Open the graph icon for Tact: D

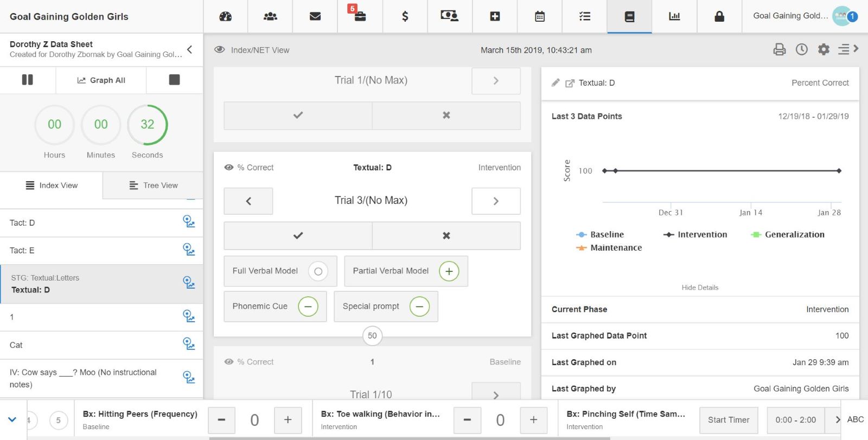click(x=189, y=222)
